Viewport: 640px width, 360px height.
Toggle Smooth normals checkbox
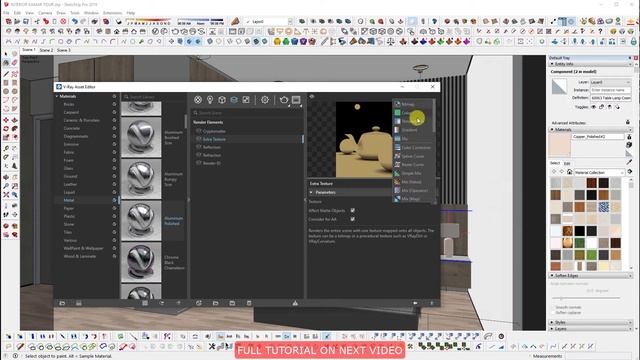553,307
